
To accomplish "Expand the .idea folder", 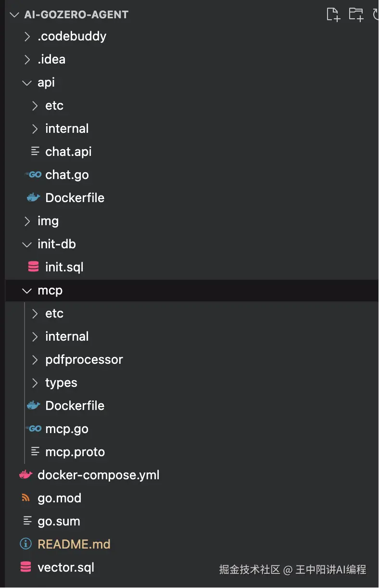I will tap(27, 59).
